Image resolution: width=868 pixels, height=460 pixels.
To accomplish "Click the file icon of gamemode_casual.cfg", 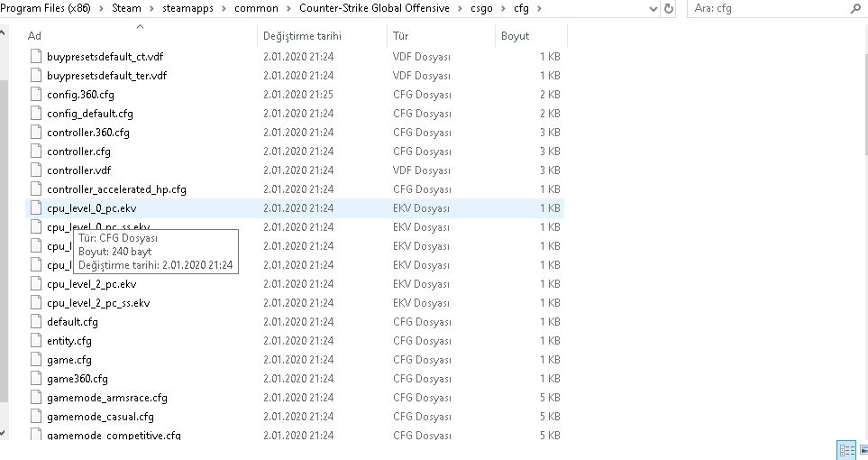I will 36,416.
